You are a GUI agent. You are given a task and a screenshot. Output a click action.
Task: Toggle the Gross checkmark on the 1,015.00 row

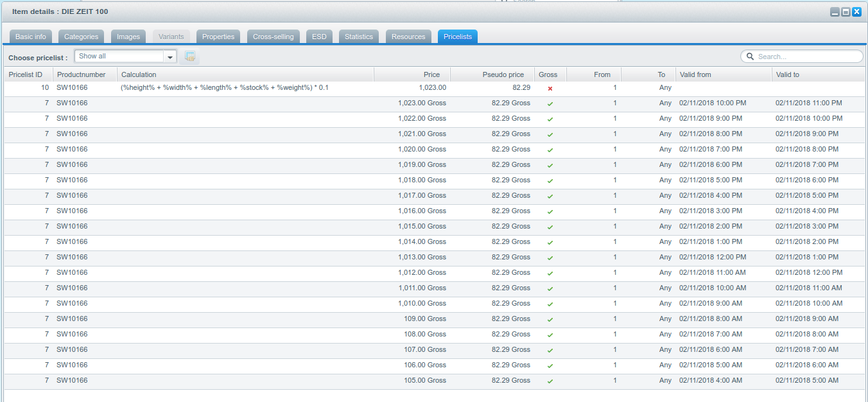550,227
